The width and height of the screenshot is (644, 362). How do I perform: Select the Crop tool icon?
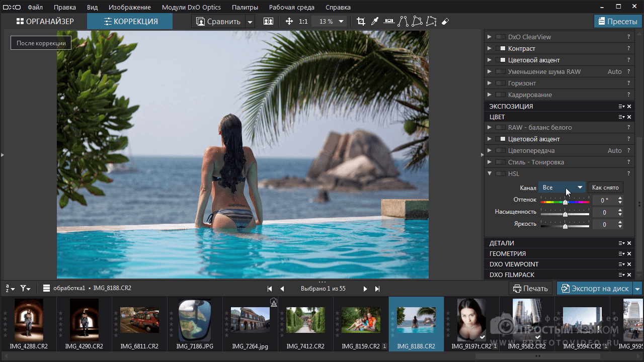tap(361, 21)
